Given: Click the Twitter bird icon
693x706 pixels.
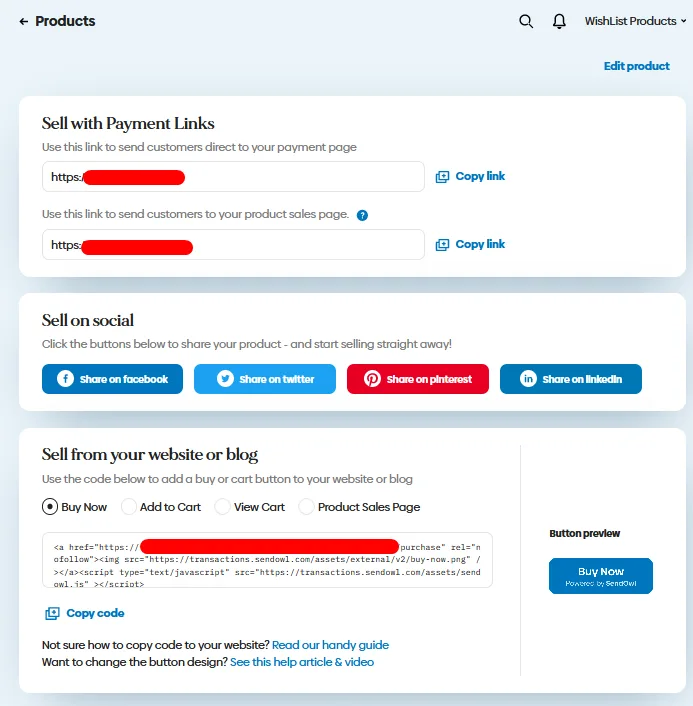Looking at the screenshot, I should 225,379.
